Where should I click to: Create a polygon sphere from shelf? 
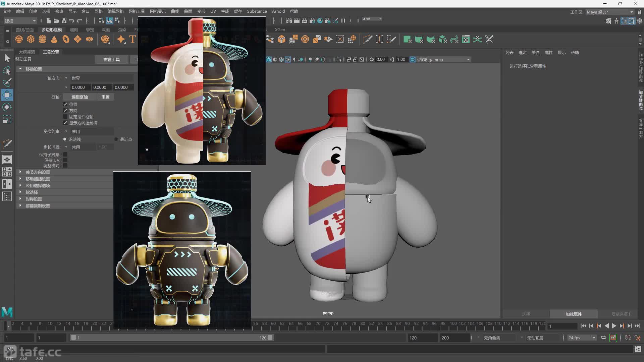(x=19, y=39)
